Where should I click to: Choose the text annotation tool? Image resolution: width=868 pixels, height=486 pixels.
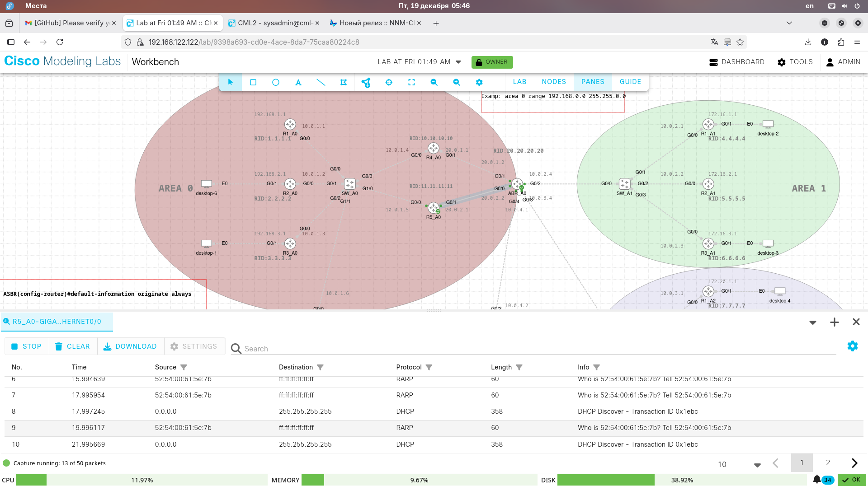click(x=298, y=82)
